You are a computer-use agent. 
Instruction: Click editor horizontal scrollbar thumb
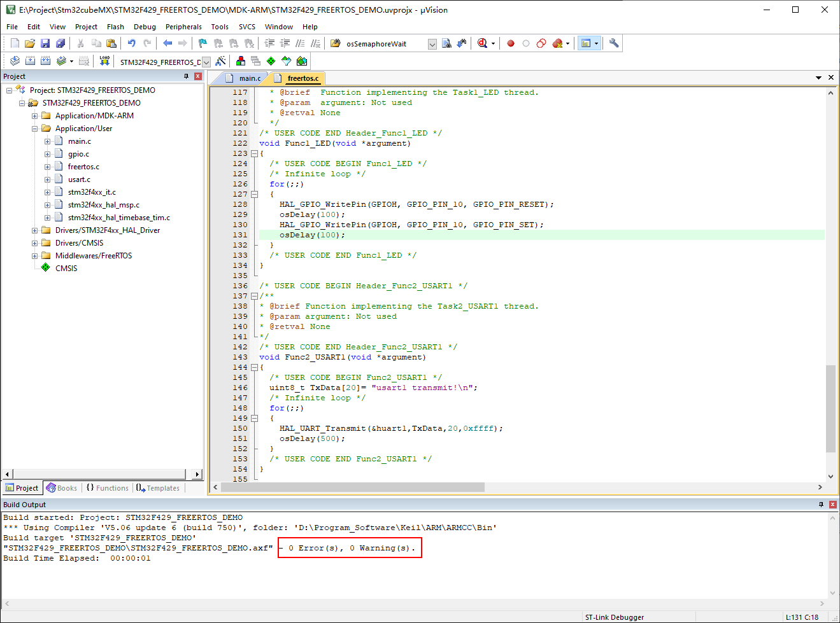point(353,487)
